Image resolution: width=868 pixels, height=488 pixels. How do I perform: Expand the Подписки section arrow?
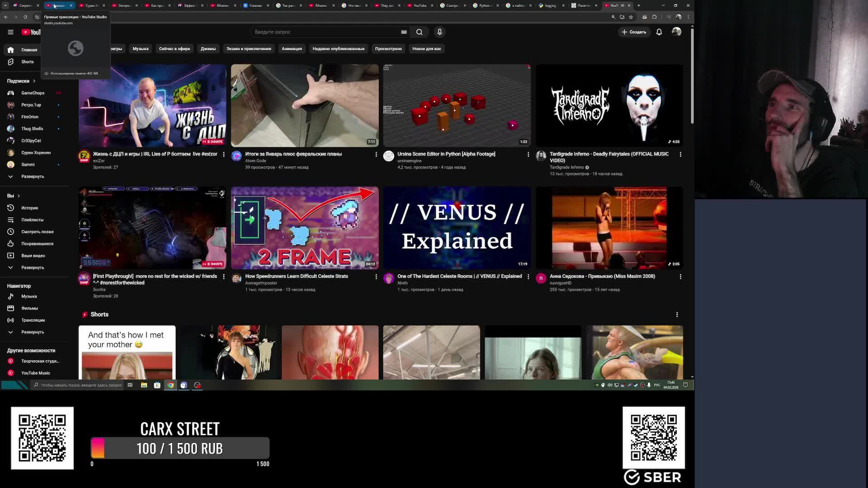34,81
